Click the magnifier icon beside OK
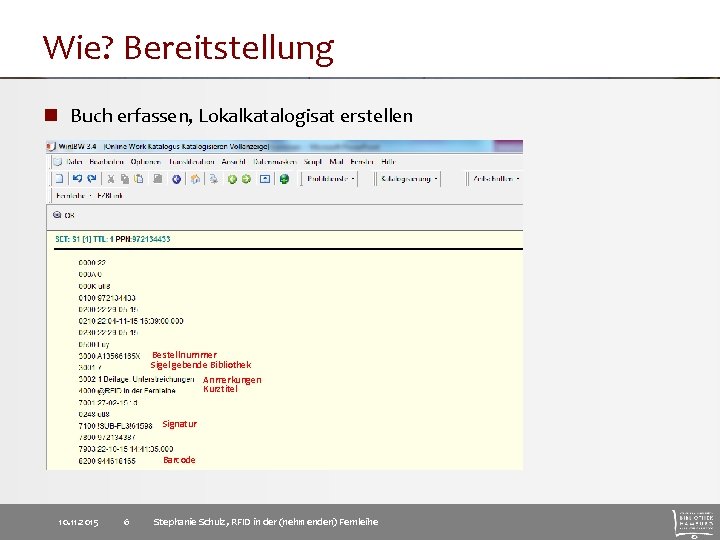 pos(57,215)
